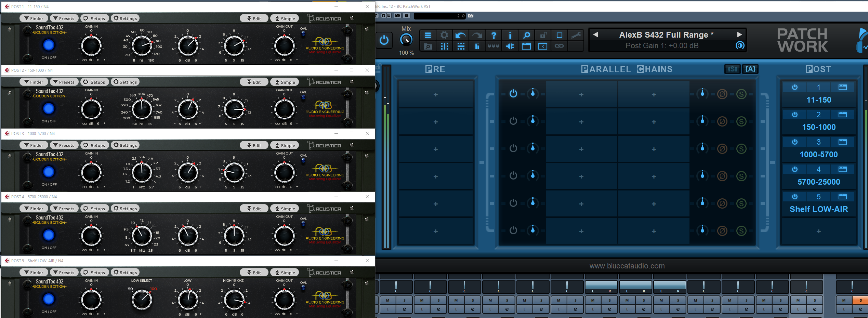The height and width of the screenshot is (318, 868).
Task: Open editor window for post plugin 150-1000
Action: [842, 115]
